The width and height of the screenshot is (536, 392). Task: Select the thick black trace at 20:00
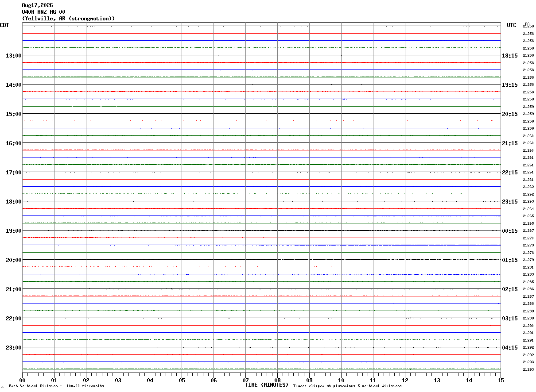click(x=261, y=260)
